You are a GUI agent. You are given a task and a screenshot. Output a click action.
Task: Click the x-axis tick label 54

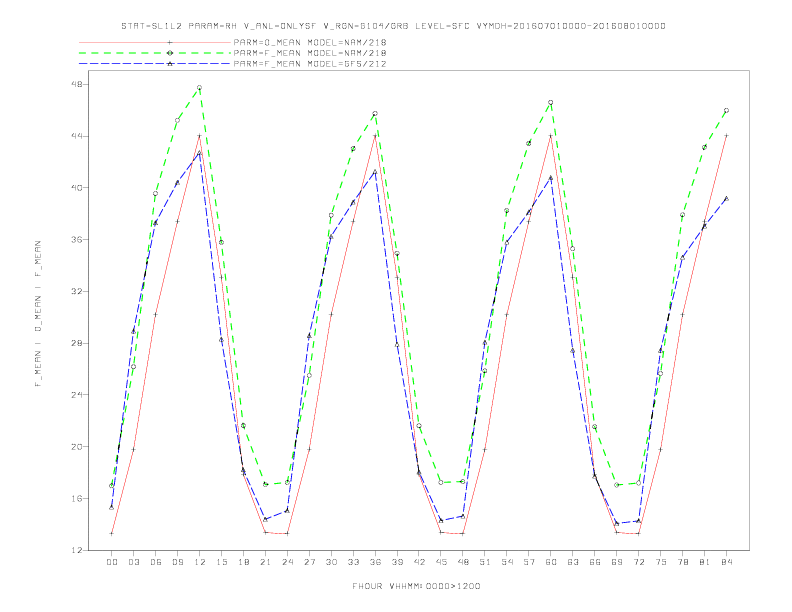pos(507,562)
